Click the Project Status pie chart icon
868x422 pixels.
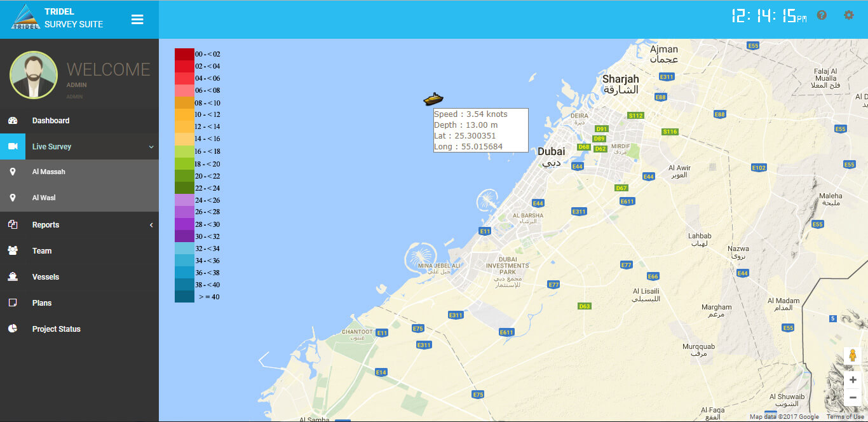13,329
